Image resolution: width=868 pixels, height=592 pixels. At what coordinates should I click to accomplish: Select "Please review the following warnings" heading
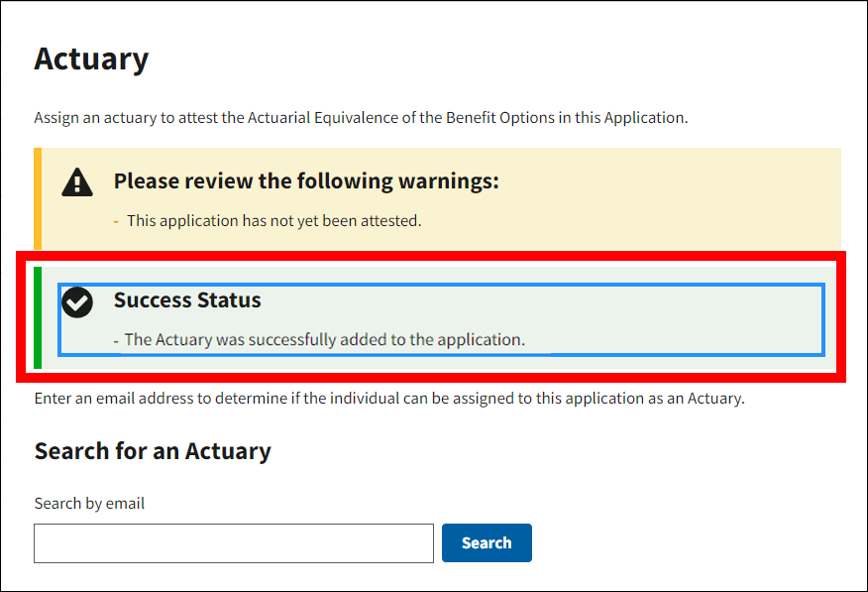(306, 180)
